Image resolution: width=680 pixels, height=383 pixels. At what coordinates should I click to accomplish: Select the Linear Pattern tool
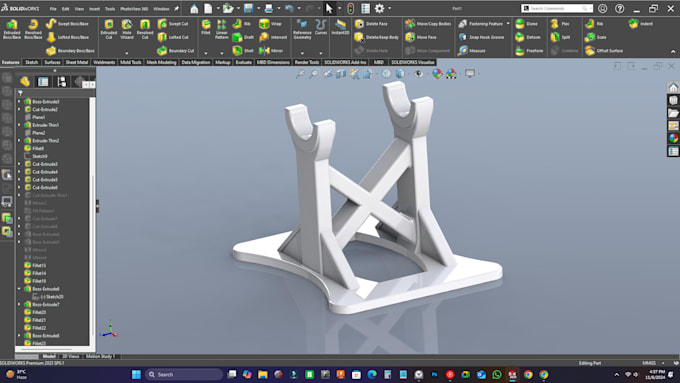222,29
